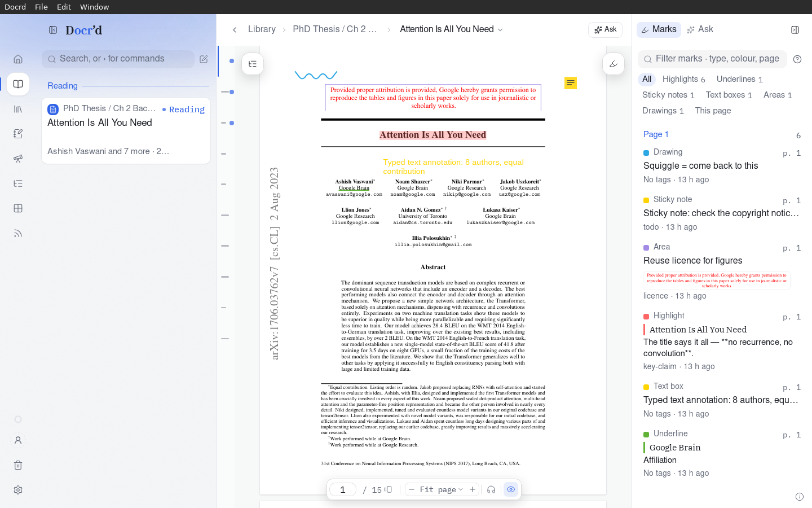Click the compose new note icon beside search

point(204,59)
